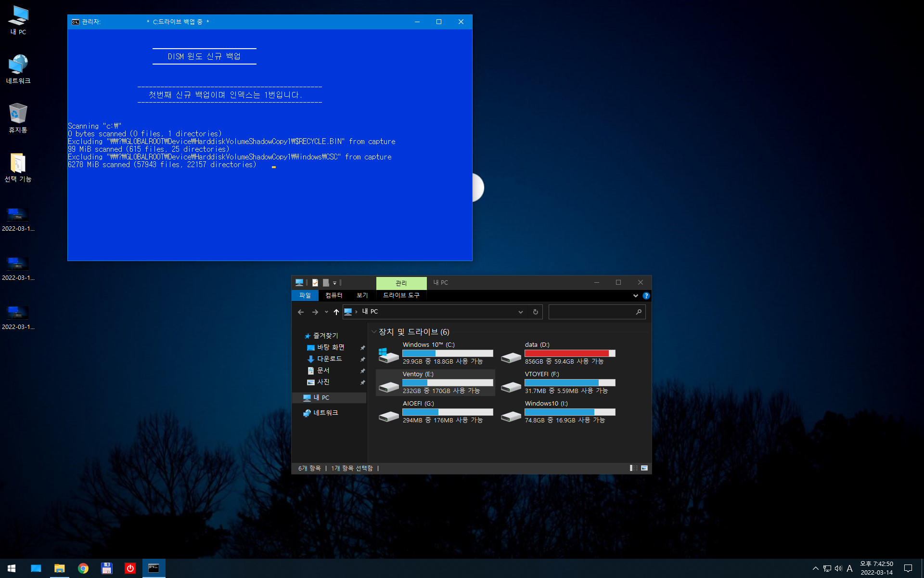Switch to the 드라이브 도구 ribbon tab
The image size is (924, 578).
(401, 295)
